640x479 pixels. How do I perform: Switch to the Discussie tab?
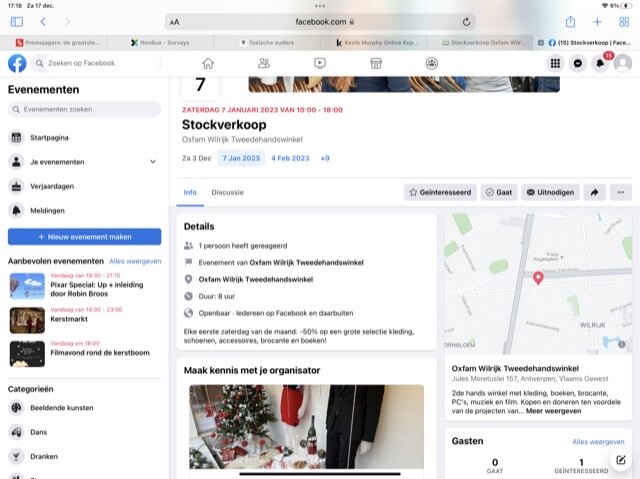click(227, 192)
